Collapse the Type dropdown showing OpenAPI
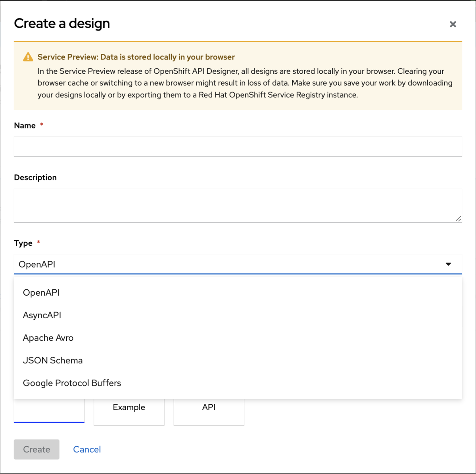Viewport: 476px width, 474px height. [x=238, y=264]
